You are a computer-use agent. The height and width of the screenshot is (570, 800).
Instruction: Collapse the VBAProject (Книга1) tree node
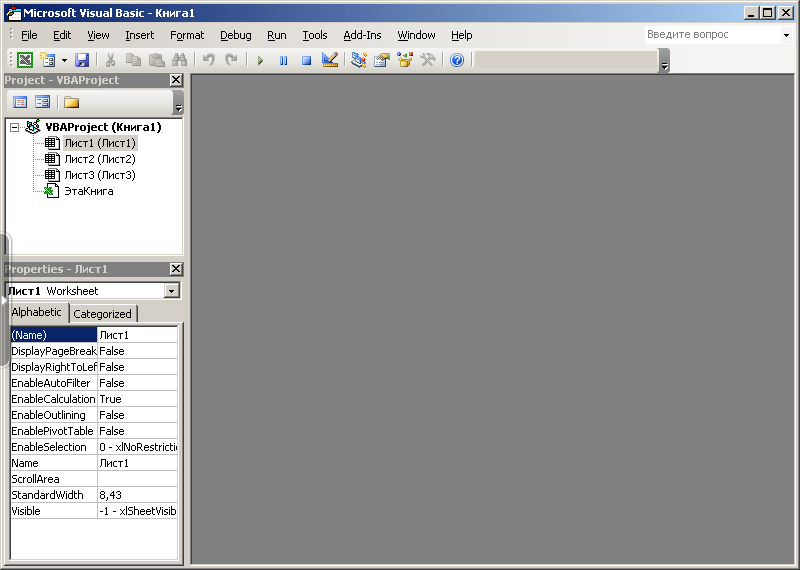[15, 127]
